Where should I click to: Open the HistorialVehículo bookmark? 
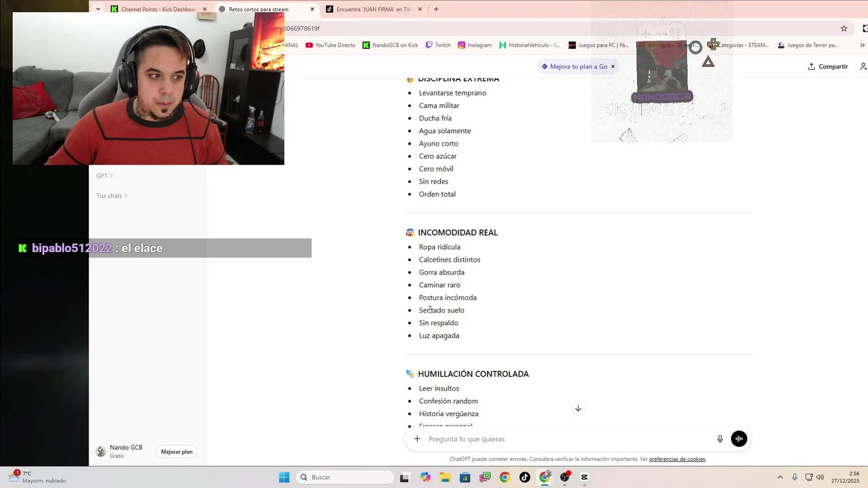pyautogui.click(x=530, y=45)
